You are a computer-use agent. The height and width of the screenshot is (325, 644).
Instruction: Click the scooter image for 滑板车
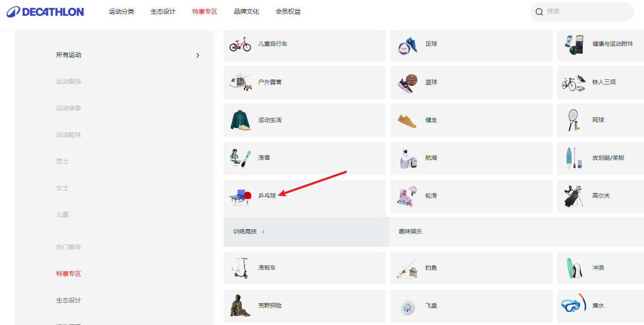240,268
